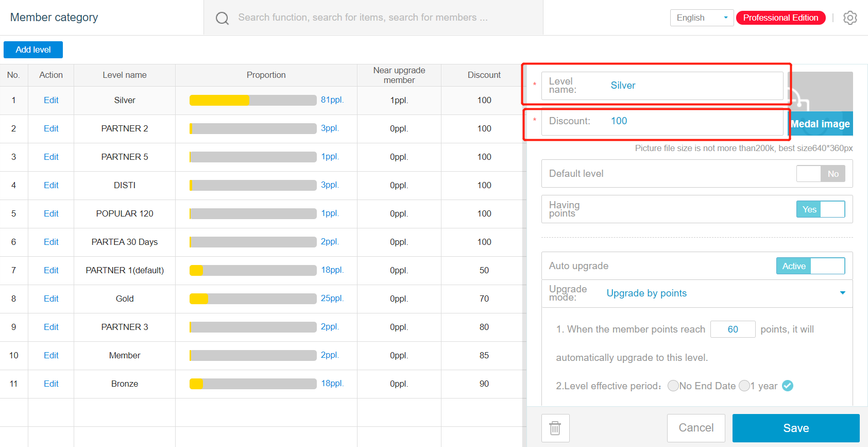Edit the Bronze level
Image resolution: width=868 pixels, height=447 pixels.
coord(51,384)
